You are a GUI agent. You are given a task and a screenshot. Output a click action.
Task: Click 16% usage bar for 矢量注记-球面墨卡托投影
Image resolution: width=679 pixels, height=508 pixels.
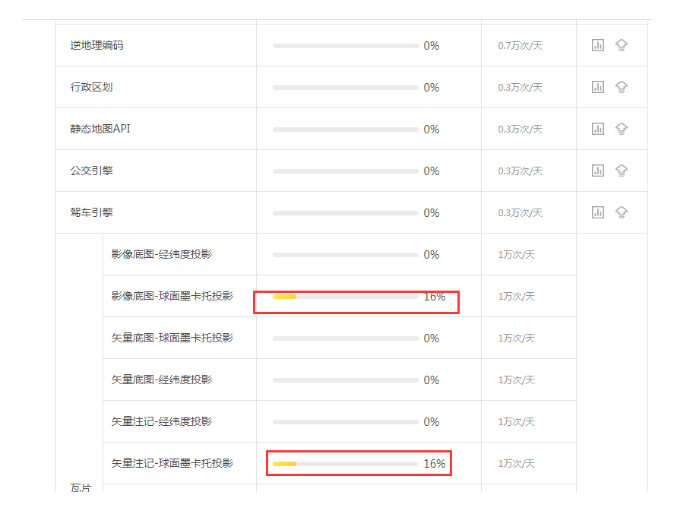[345, 464]
